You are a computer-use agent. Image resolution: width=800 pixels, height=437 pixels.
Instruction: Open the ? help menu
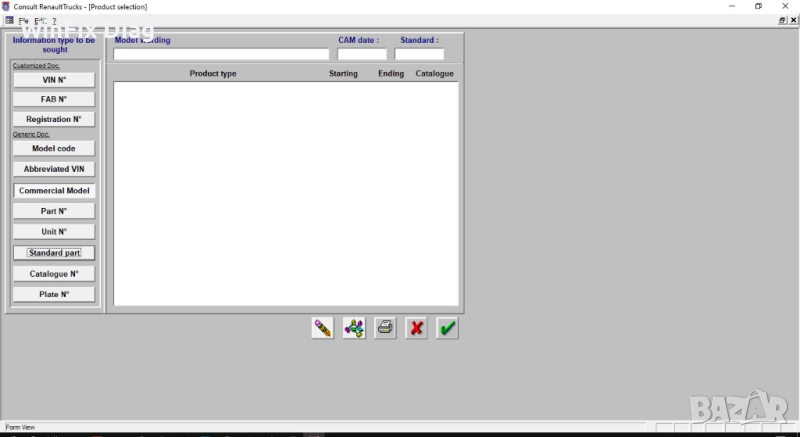pos(54,20)
